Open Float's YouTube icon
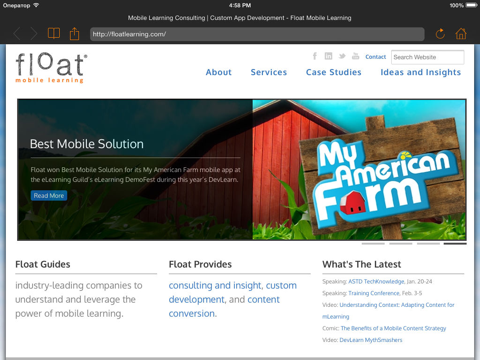This screenshot has height=360, width=480. point(355,56)
